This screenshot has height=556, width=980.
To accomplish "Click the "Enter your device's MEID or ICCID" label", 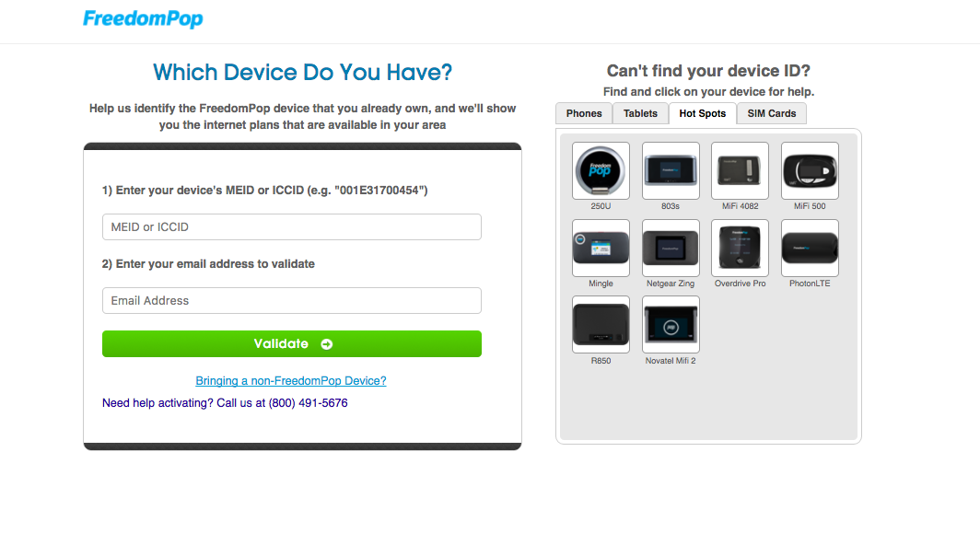I will pyautogui.click(x=265, y=190).
